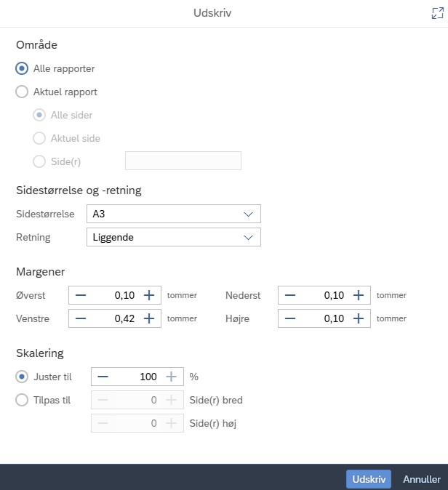The image size is (448, 490).
Task: Click Annuller to cancel printing
Action: coord(422,479)
